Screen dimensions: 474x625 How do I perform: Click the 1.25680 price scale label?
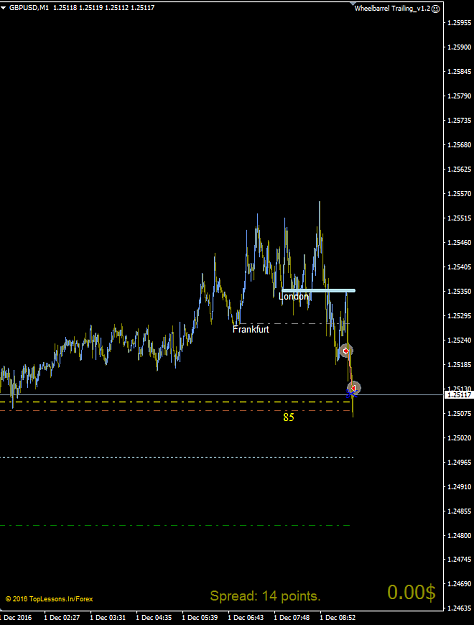[x=459, y=145]
